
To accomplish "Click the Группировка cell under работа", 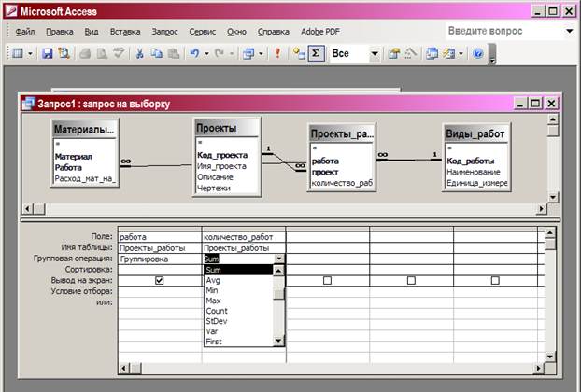I will pos(160,259).
